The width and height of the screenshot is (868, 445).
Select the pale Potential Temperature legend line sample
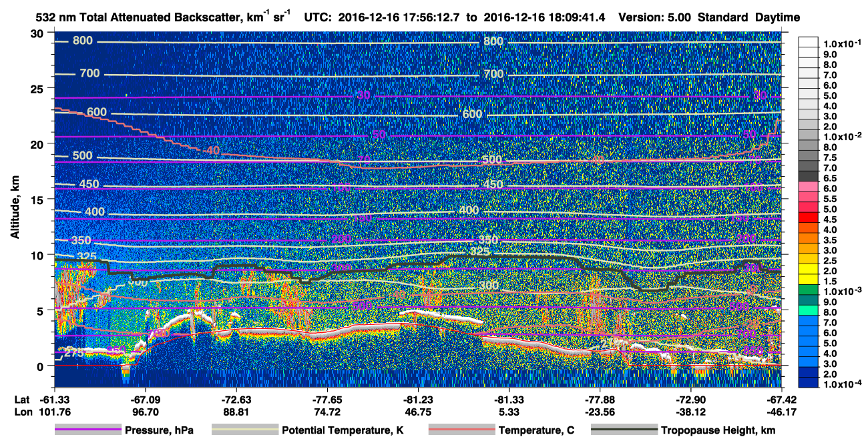[x=246, y=430]
